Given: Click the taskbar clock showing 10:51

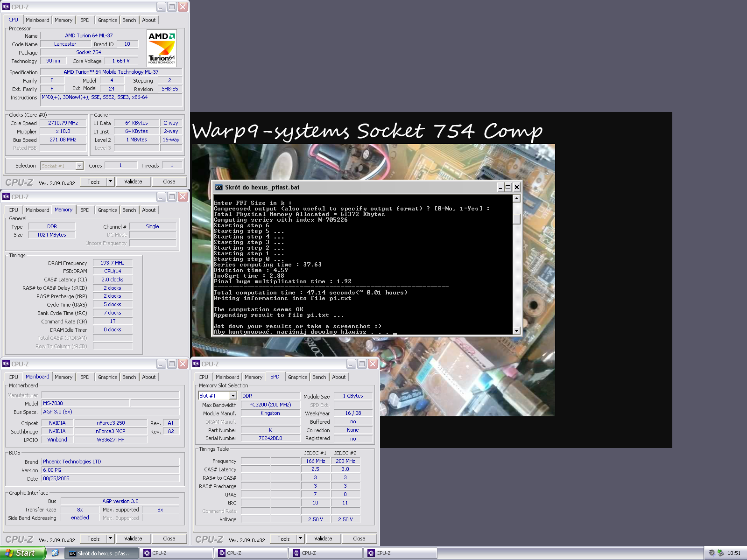Looking at the screenshot, I should coord(734,553).
